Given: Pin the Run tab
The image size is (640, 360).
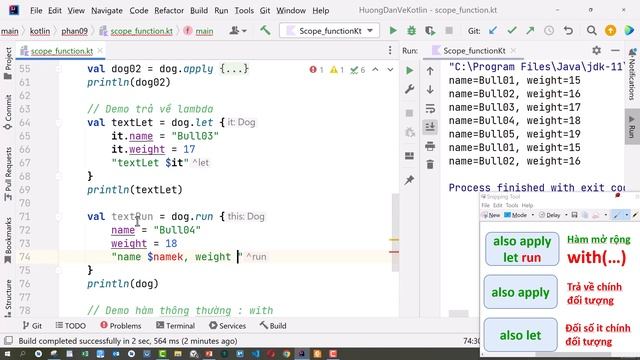Looking at the screenshot, I should tap(409, 180).
